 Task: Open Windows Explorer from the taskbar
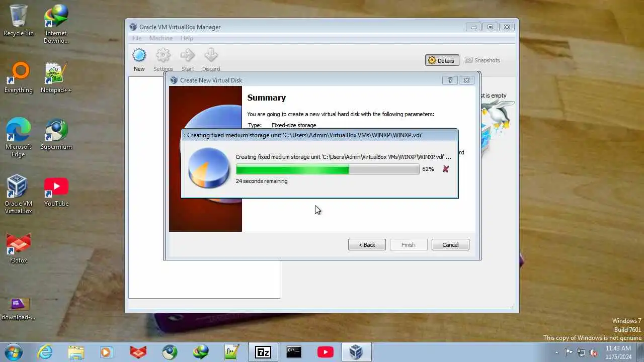[76, 352]
